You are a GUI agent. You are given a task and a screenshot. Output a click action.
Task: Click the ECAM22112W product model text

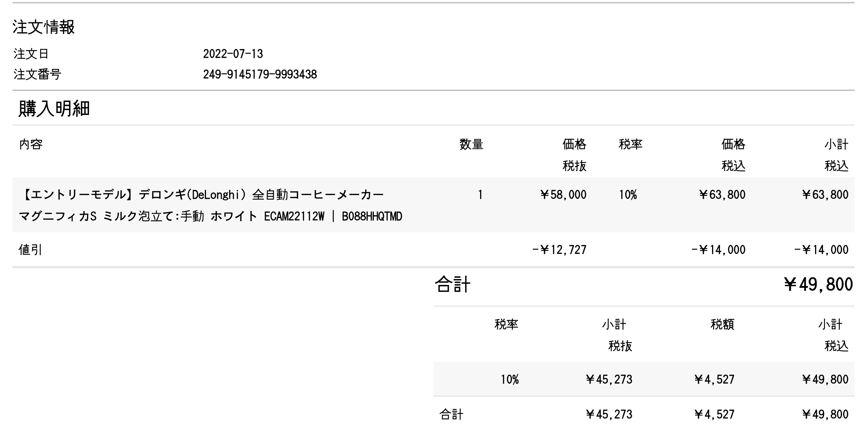coord(294,216)
